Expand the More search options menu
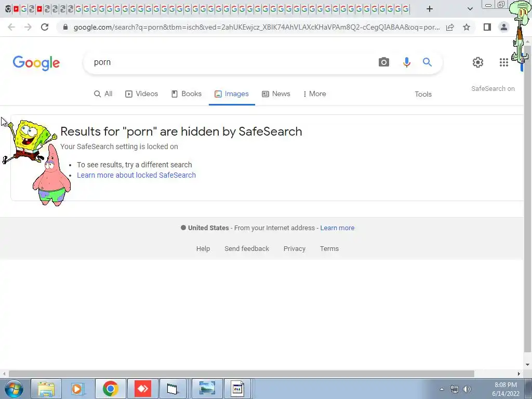This screenshot has width=532, height=399. click(x=314, y=94)
